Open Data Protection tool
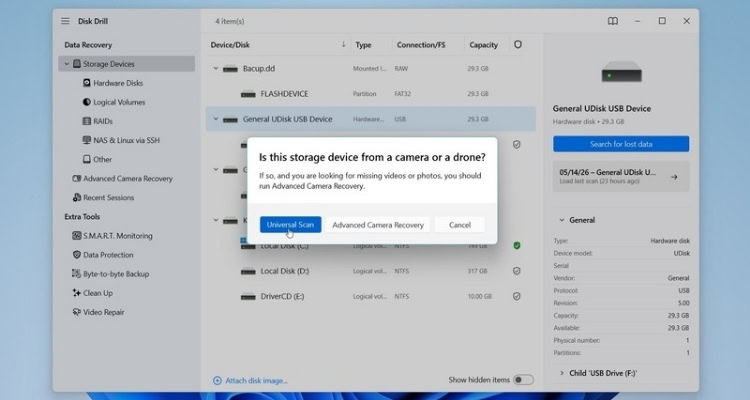The height and width of the screenshot is (400, 750). coord(108,255)
